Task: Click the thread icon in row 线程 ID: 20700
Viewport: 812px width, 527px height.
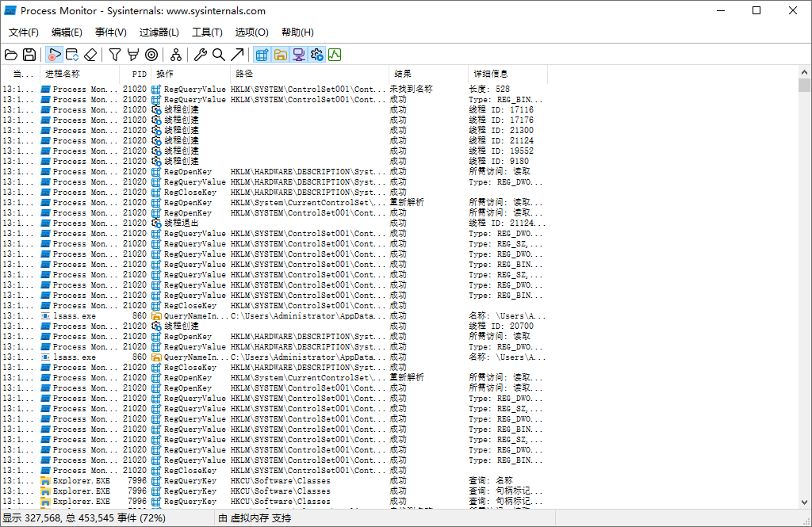Action: (156, 327)
